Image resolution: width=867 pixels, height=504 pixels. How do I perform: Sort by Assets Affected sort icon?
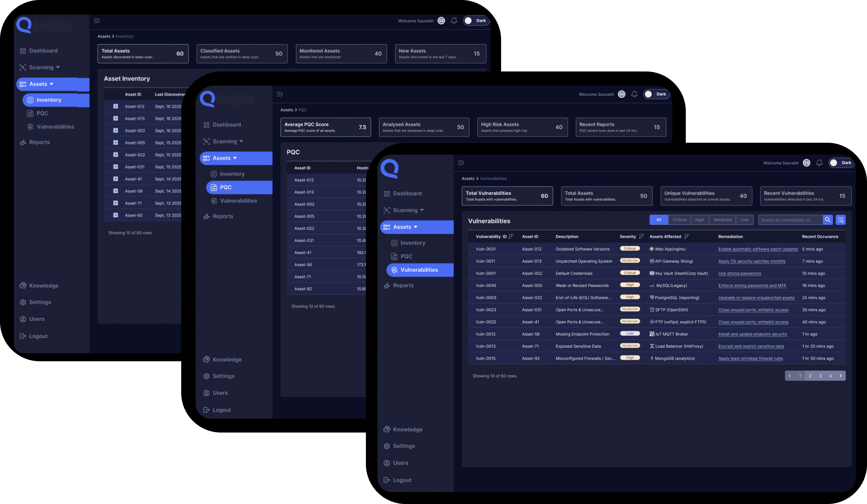[x=686, y=236]
